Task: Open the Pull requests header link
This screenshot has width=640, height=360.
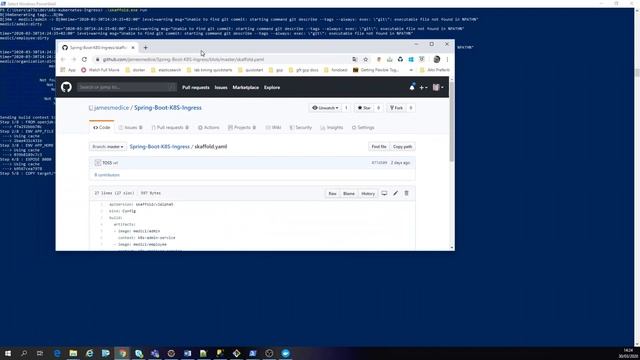Action: (x=196, y=87)
